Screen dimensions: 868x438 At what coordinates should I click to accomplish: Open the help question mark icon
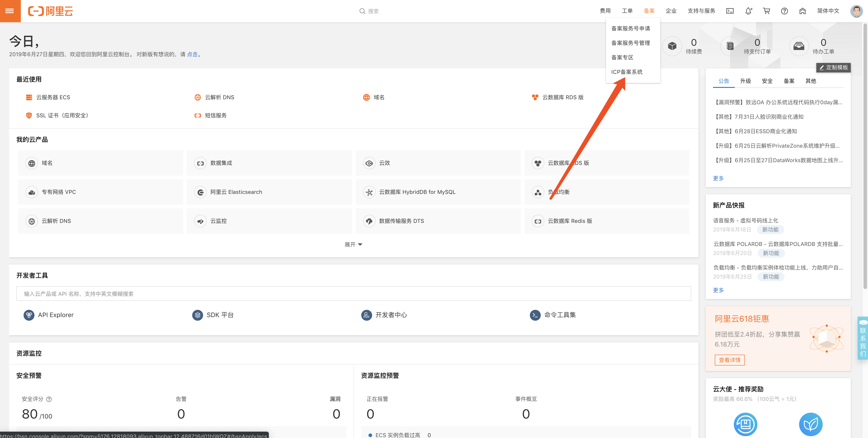pos(784,11)
